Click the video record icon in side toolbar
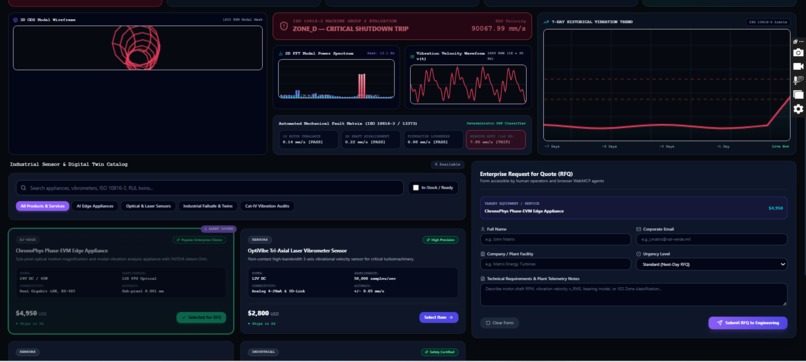 tap(798, 66)
